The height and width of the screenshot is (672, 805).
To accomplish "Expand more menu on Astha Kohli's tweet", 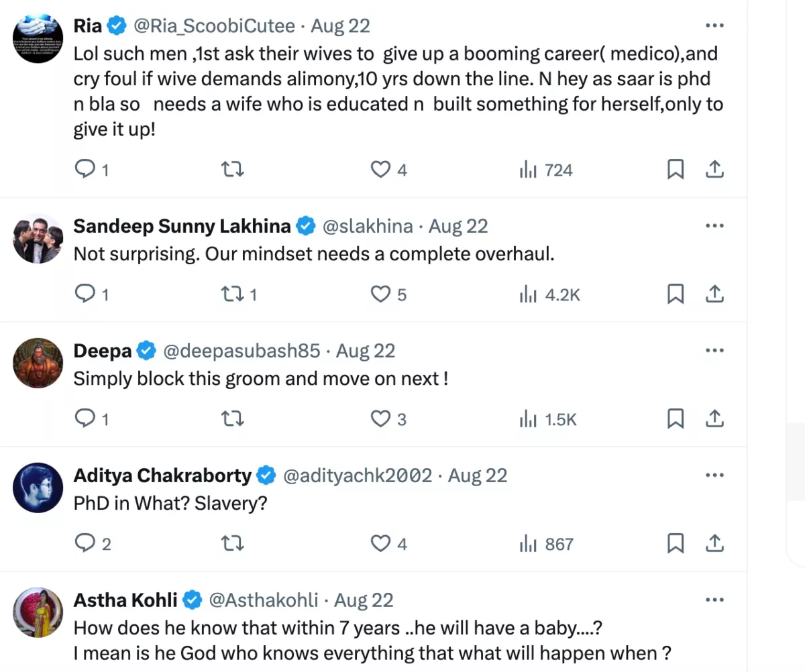I will click(x=714, y=600).
